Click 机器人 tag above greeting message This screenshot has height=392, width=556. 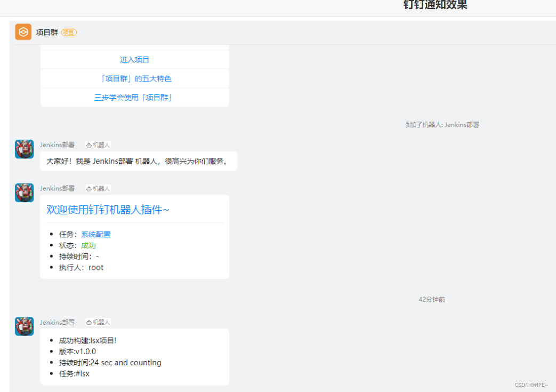[98, 145]
